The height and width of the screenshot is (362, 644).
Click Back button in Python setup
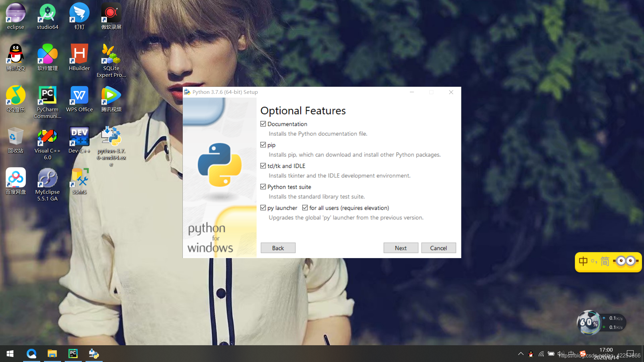point(278,247)
